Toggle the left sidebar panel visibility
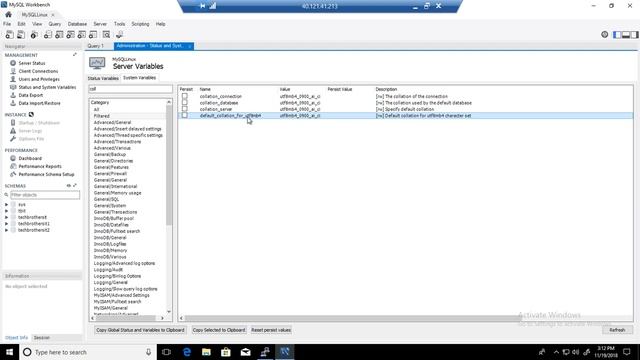Image resolution: width=640 pixels, height=360 pixels. [617, 35]
